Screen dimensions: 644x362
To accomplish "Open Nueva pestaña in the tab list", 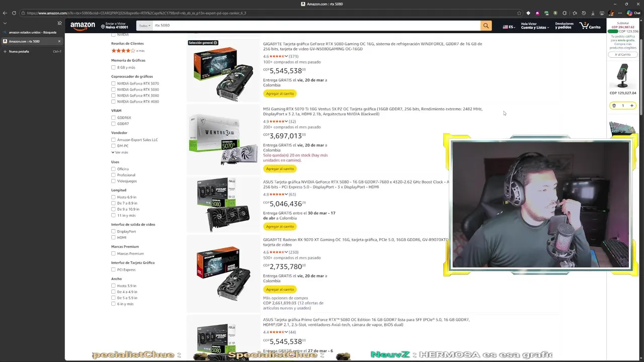I will [x=32, y=51].
